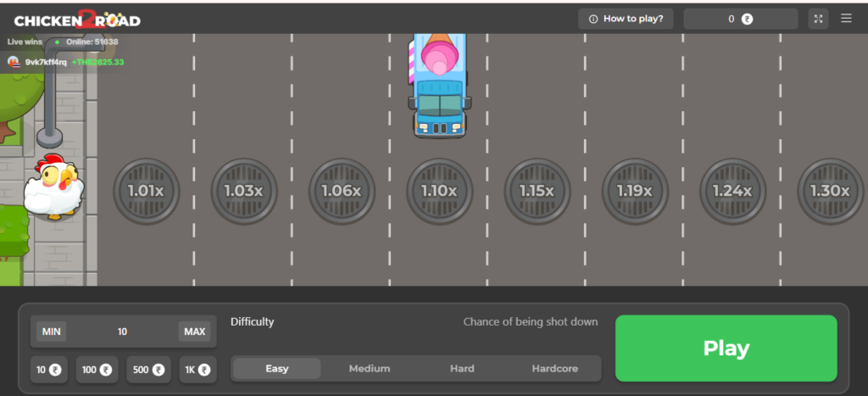Click the fullscreen expand icon
The height and width of the screenshot is (396, 868).
click(x=818, y=19)
